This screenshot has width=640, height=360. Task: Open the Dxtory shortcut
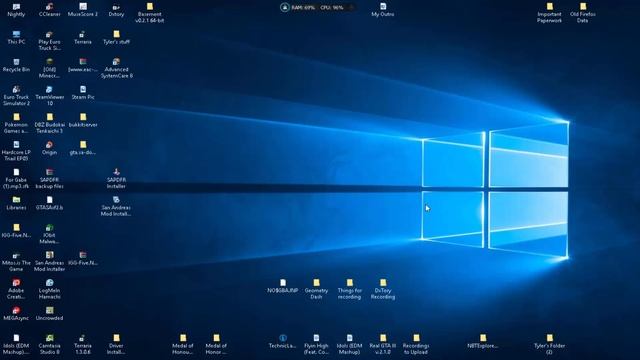point(116,10)
